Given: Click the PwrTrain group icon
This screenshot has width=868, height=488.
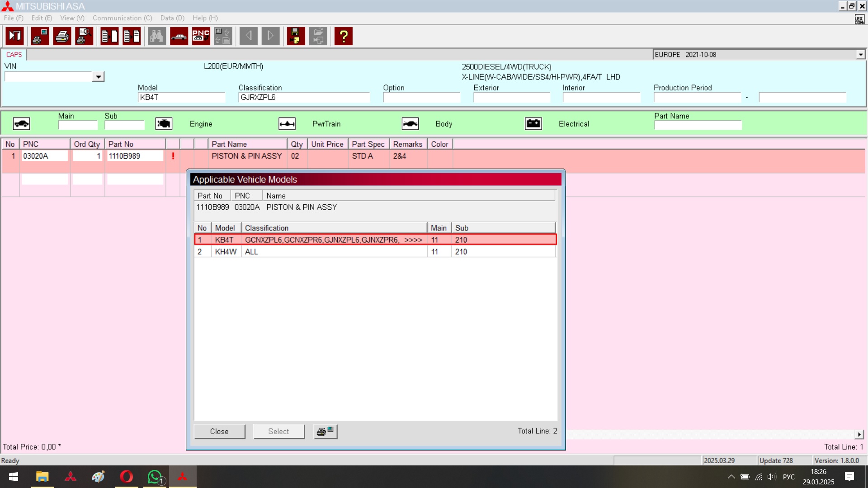Looking at the screenshot, I should coord(287,124).
